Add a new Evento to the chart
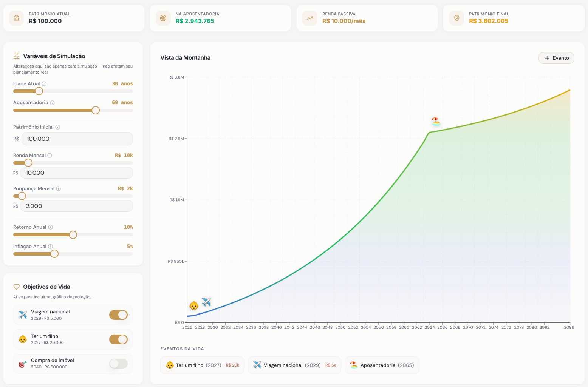Viewport: 588px width, 387px height. point(556,58)
